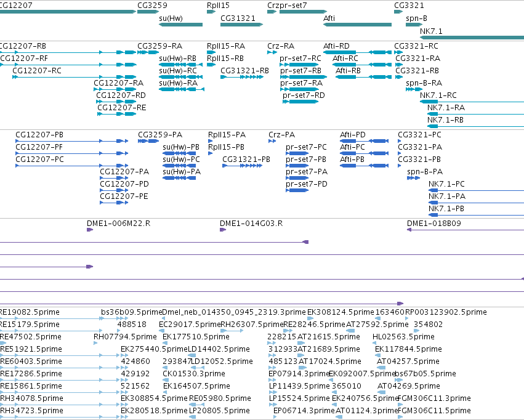
Task: Click the Afti-RD transcript label
Action: pyautogui.click(x=336, y=46)
